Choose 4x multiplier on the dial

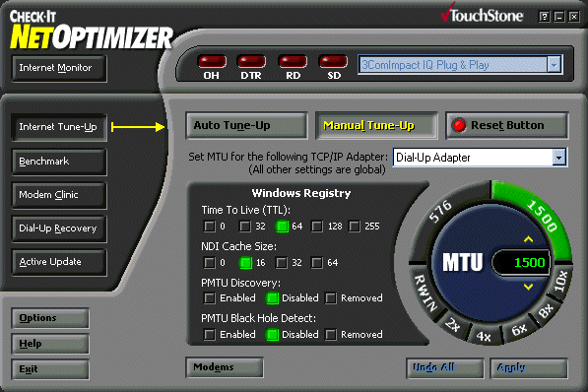tap(484, 337)
